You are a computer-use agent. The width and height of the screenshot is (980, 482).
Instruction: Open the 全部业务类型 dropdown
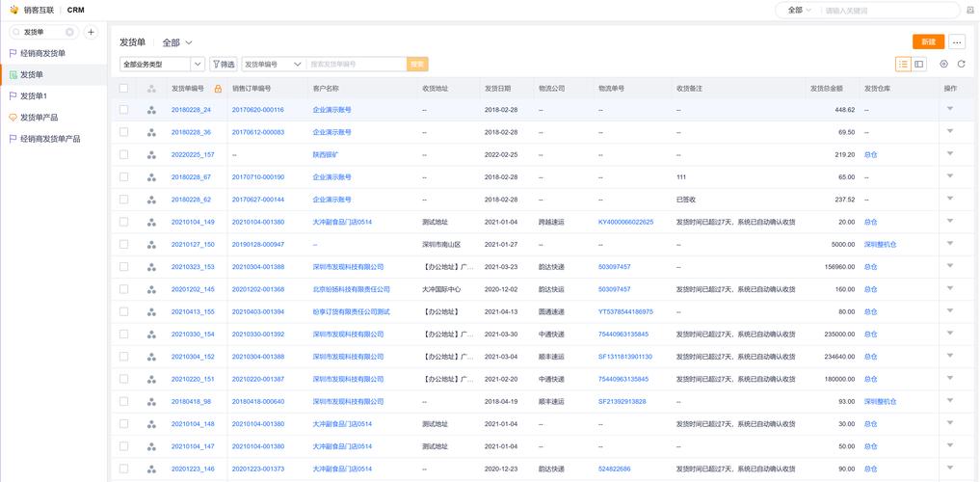(162, 64)
